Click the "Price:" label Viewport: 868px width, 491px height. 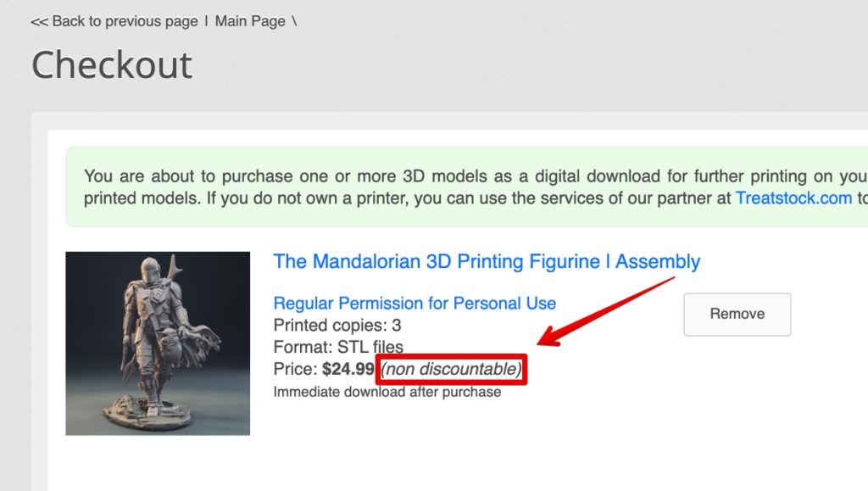[x=296, y=369]
